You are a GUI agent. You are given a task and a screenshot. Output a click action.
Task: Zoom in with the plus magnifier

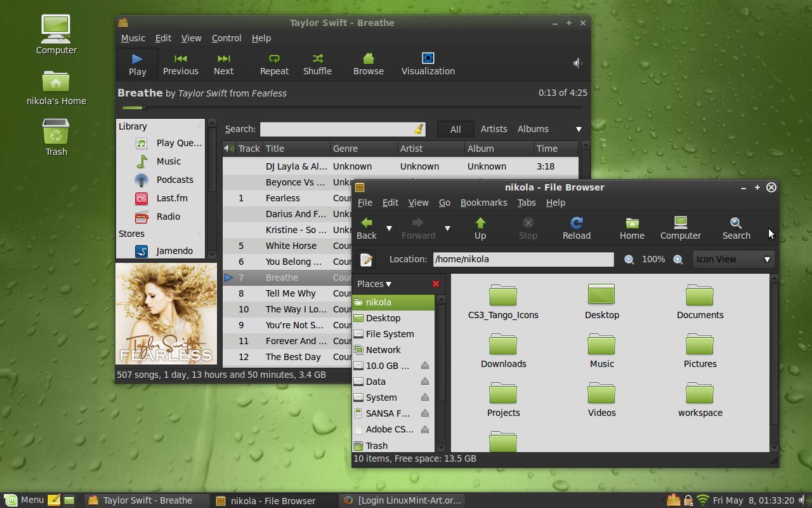pos(678,260)
